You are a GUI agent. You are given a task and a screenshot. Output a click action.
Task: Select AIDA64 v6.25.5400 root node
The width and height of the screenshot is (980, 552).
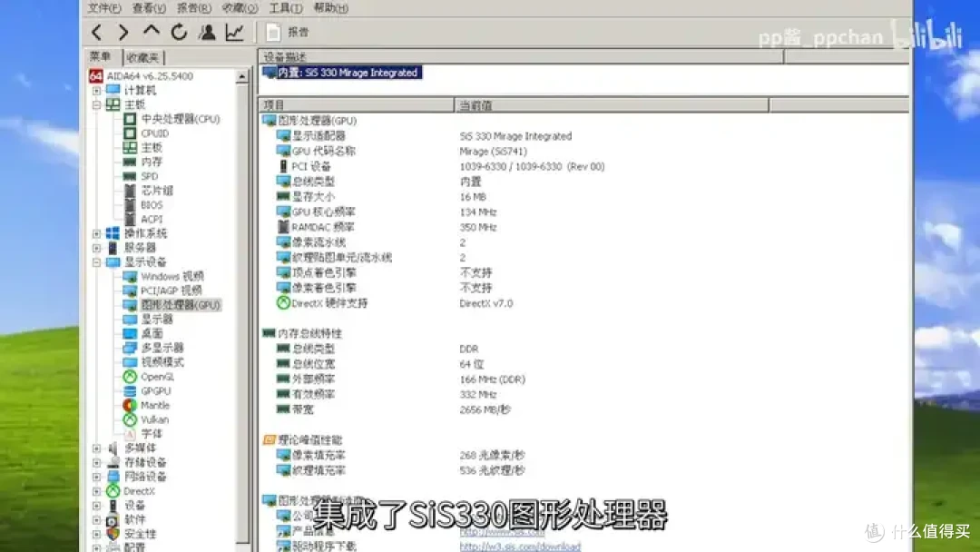[x=150, y=75]
